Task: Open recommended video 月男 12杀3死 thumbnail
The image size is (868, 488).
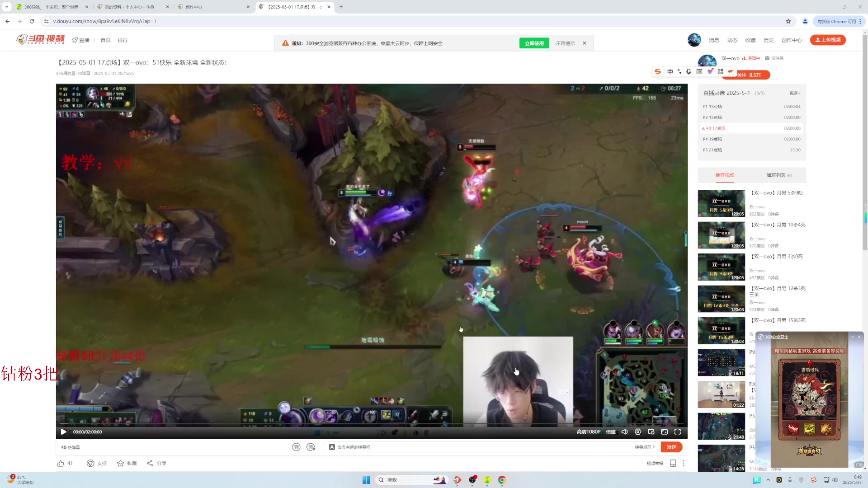Action: (721, 299)
